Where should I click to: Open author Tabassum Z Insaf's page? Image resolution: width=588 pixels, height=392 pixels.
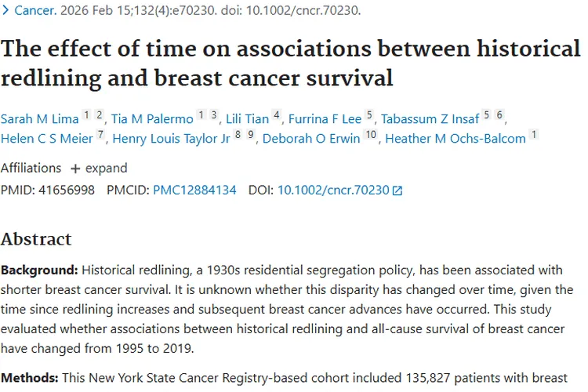430,119
